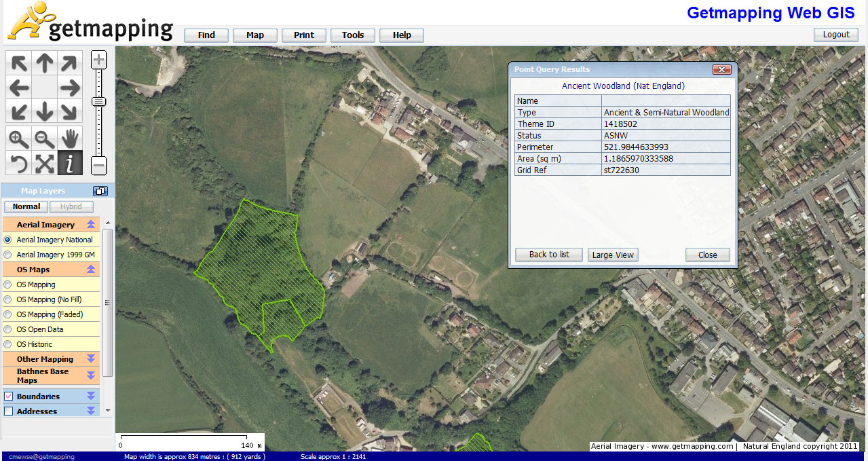Viewport: 868px width, 461px height.
Task: Open the Tools menu
Action: pos(352,35)
